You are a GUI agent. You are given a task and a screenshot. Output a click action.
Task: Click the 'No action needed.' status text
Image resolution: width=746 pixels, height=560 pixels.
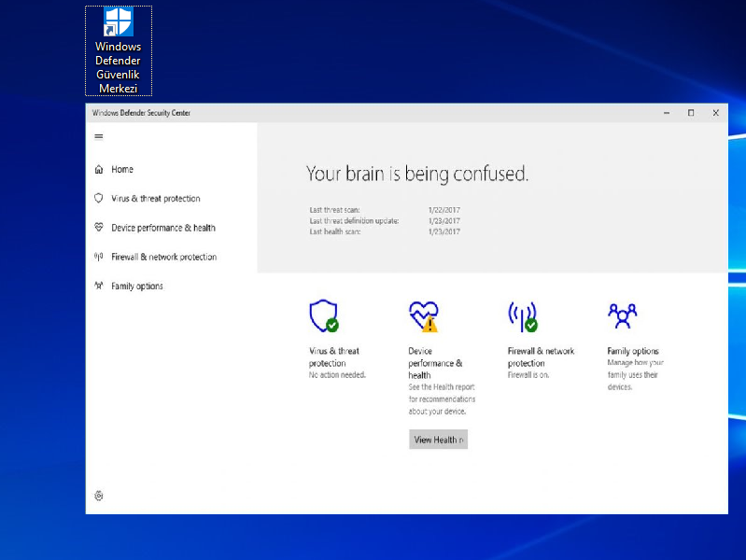click(x=337, y=375)
